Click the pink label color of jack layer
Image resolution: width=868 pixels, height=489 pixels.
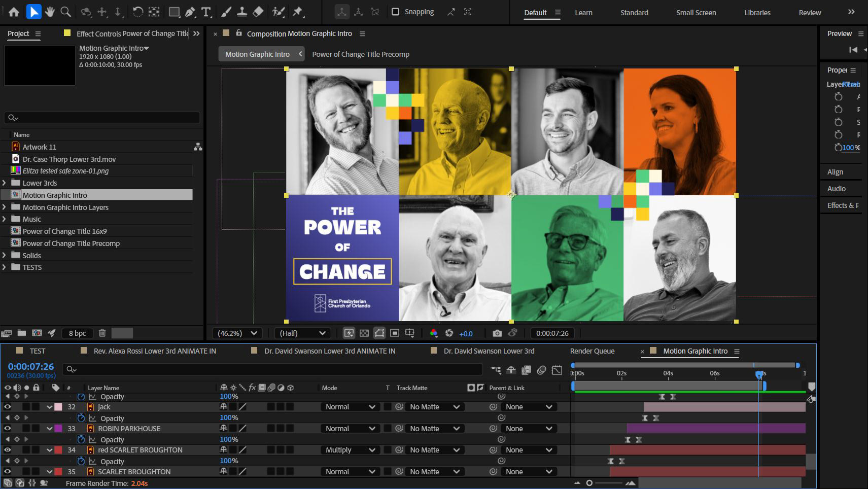[58, 407]
